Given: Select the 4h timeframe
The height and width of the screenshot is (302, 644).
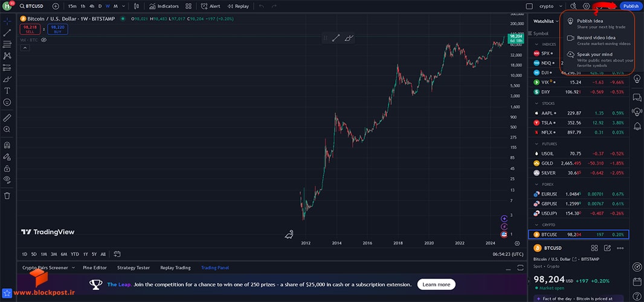Looking at the screenshot, I should 92,6.
